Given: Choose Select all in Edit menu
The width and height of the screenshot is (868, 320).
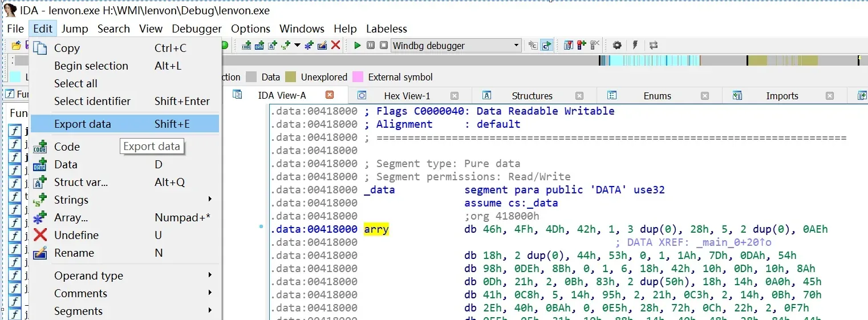Looking at the screenshot, I should pyautogui.click(x=125, y=84).
